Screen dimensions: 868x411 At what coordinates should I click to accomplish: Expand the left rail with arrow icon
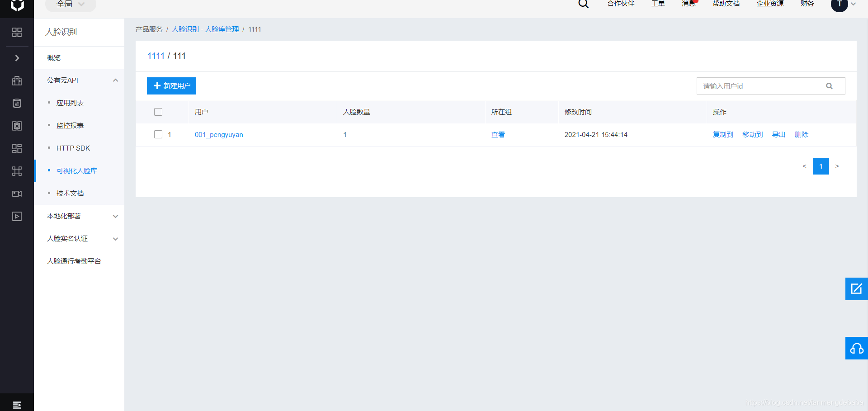17,58
